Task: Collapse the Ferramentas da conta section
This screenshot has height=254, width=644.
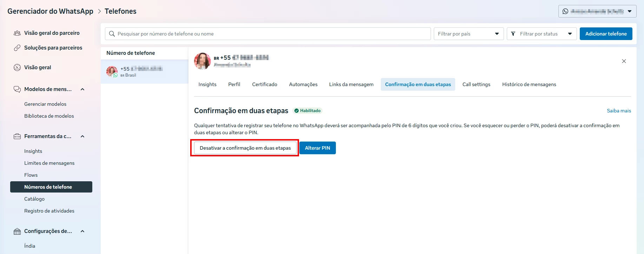Action: tap(82, 136)
